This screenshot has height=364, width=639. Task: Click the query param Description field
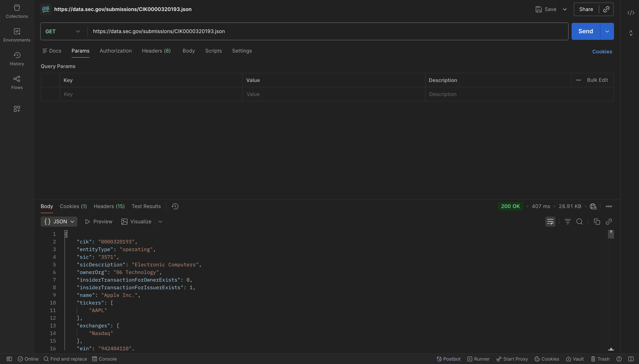[x=519, y=94]
